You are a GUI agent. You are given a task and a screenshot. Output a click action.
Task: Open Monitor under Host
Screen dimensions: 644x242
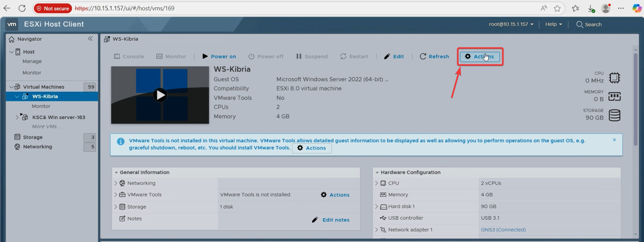[x=32, y=72]
